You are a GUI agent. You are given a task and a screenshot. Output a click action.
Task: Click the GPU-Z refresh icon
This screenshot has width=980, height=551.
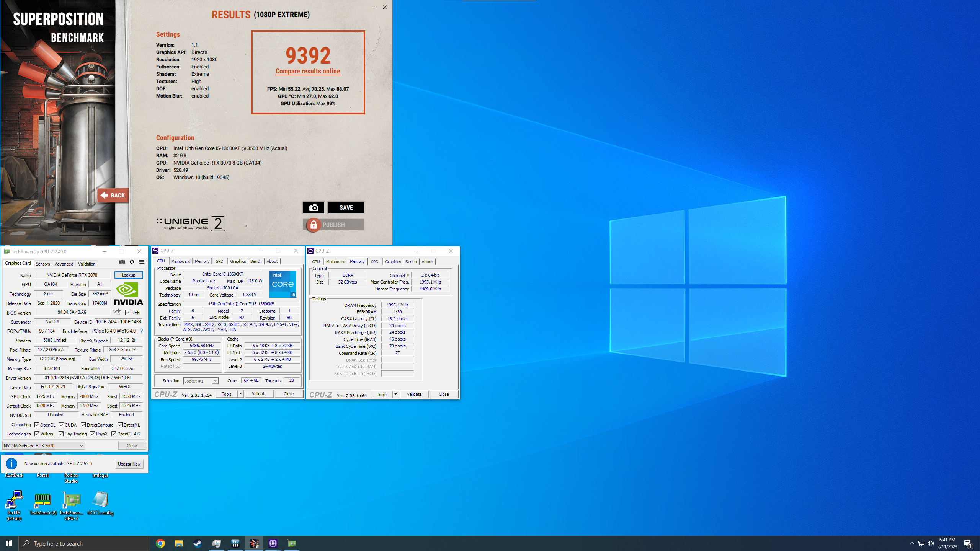pyautogui.click(x=132, y=262)
